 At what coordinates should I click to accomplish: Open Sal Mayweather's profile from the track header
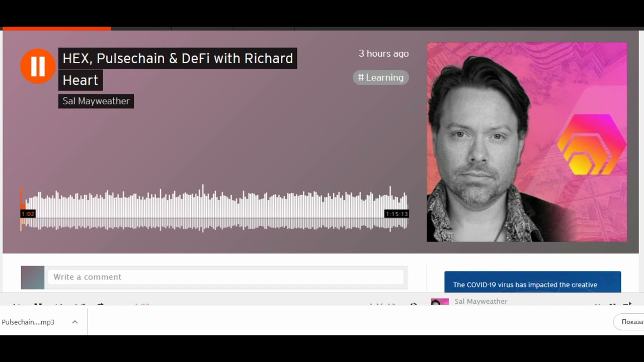pyautogui.click(x=96, y=101)
